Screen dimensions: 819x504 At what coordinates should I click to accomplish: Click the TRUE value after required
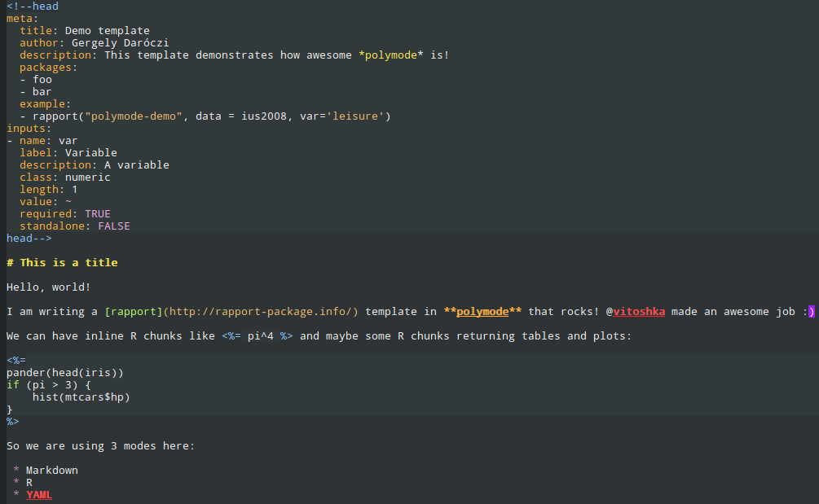(x=98, y=214)
